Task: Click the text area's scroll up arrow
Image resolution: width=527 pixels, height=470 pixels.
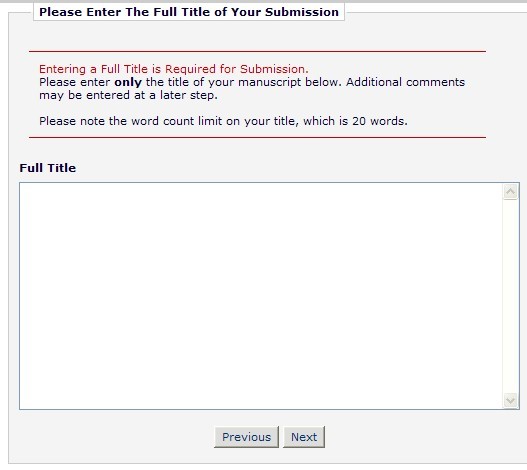Action: click(x=511, y=192)
